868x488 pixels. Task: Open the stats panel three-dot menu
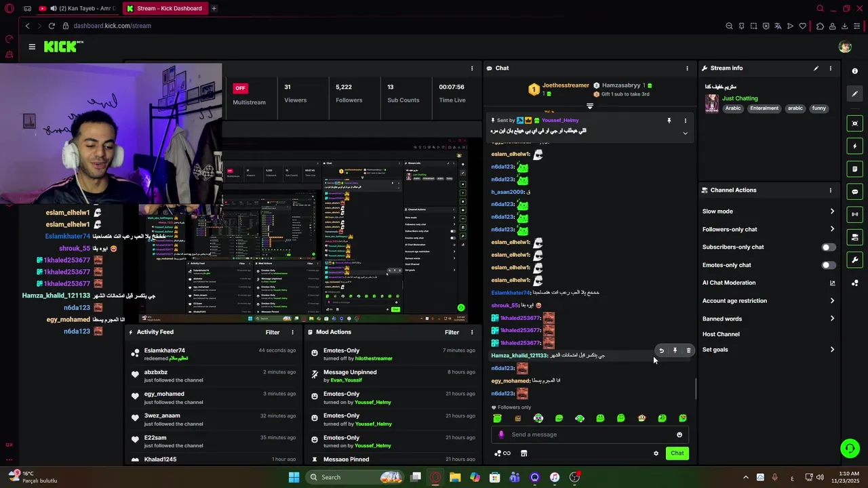coord(472,68)
